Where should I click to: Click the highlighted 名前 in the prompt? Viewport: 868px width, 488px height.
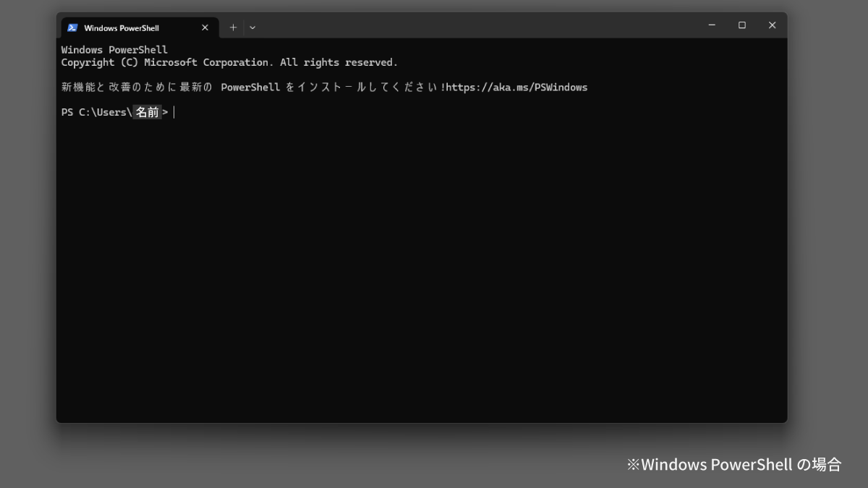[148, 112]
